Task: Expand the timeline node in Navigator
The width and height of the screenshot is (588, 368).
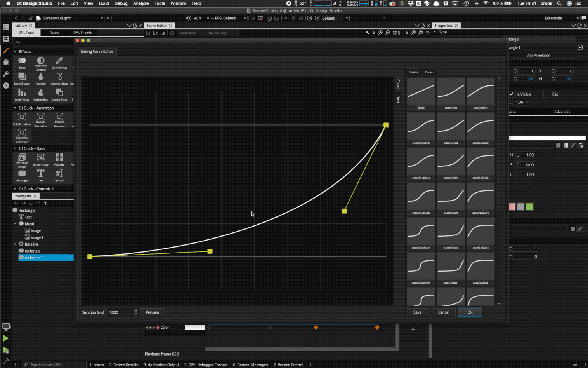Action: coord(16,244)
